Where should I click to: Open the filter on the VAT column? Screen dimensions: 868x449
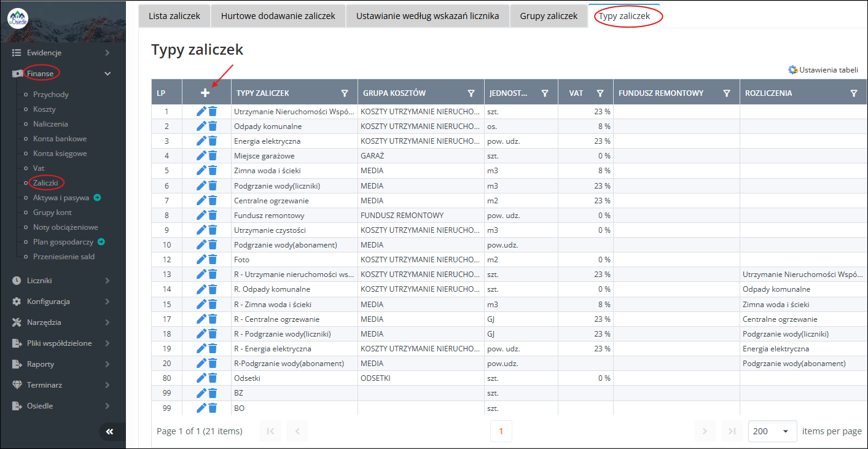(x=600, y=93)
